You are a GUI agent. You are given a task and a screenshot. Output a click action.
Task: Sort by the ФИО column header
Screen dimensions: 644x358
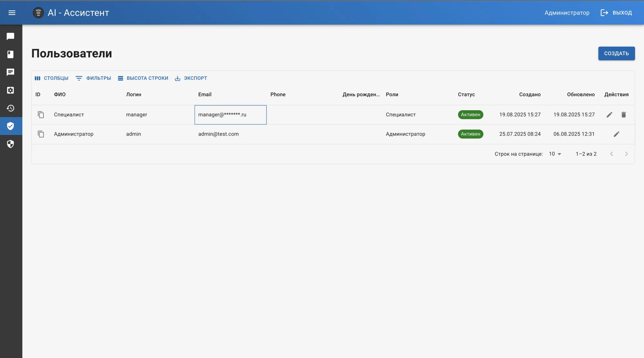tap(60, 94)
